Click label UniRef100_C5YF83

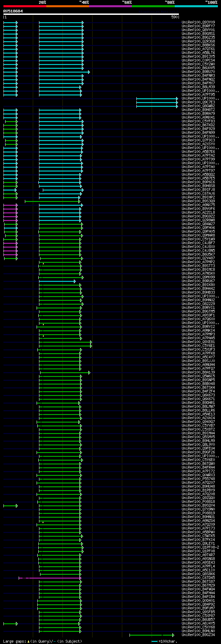(198, 121)
